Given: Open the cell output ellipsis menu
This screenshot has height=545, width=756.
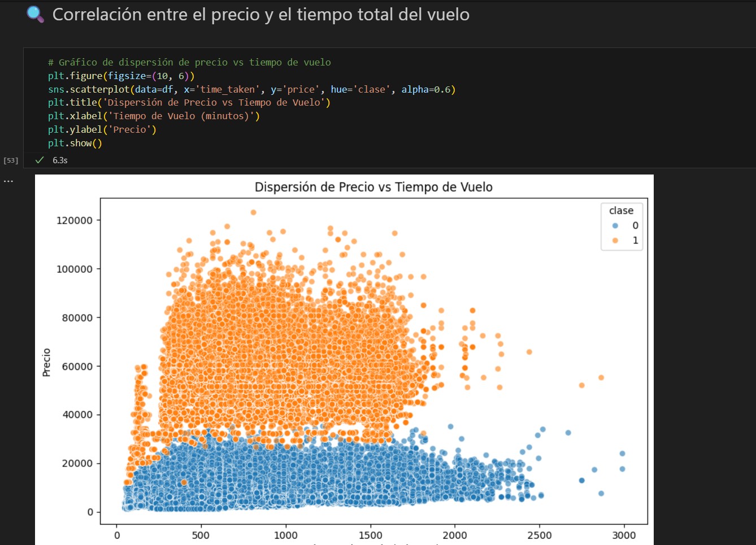Looking at the screenshot, I should 8,181.
